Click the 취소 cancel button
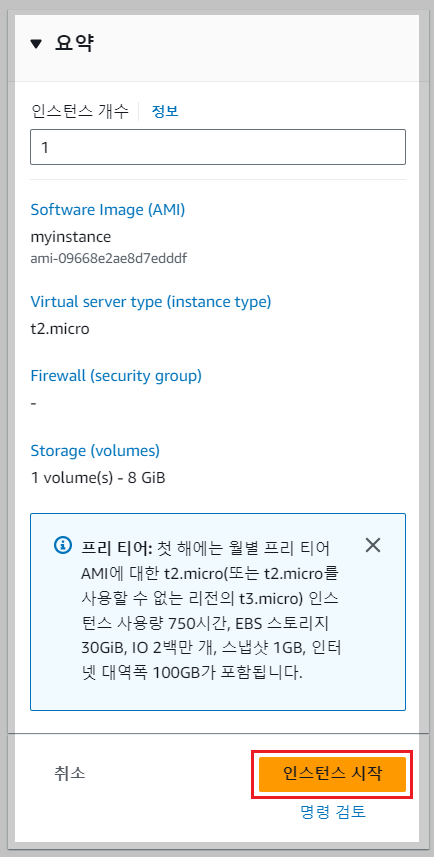 [x=69, y=773]
